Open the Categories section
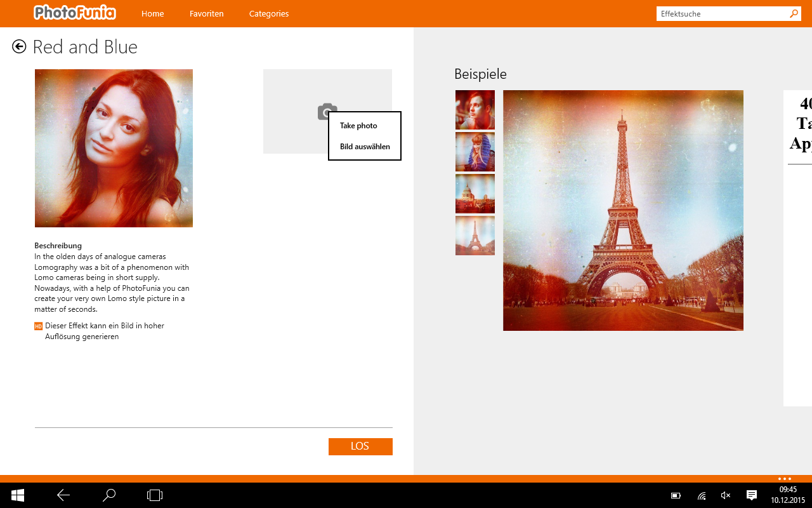Image resolution: width=812 pixels, height=508 pixels. point(268,13)
